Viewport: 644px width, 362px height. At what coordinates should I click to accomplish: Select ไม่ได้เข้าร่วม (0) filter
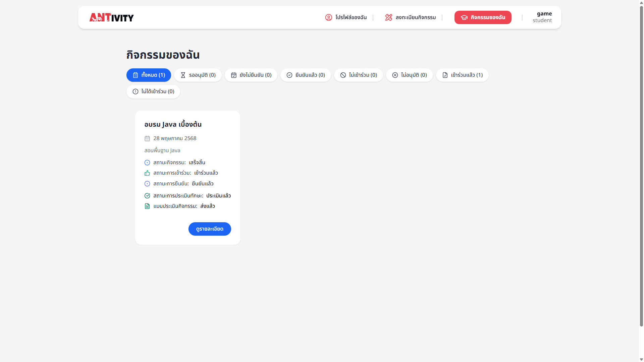pos(153,92)
